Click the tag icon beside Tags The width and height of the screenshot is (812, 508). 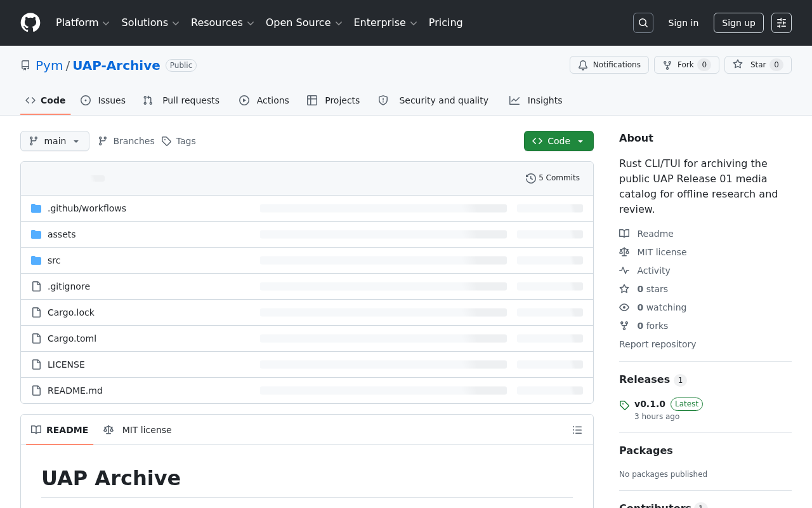click(166, 141)
